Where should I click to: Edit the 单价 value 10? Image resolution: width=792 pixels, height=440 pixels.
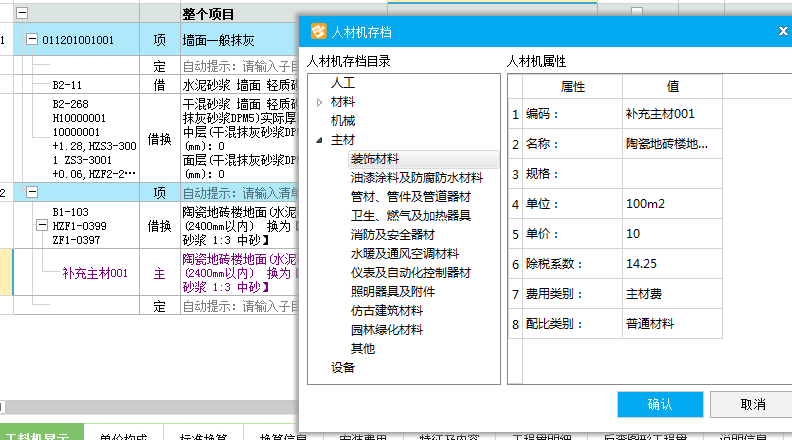point(672,234)
